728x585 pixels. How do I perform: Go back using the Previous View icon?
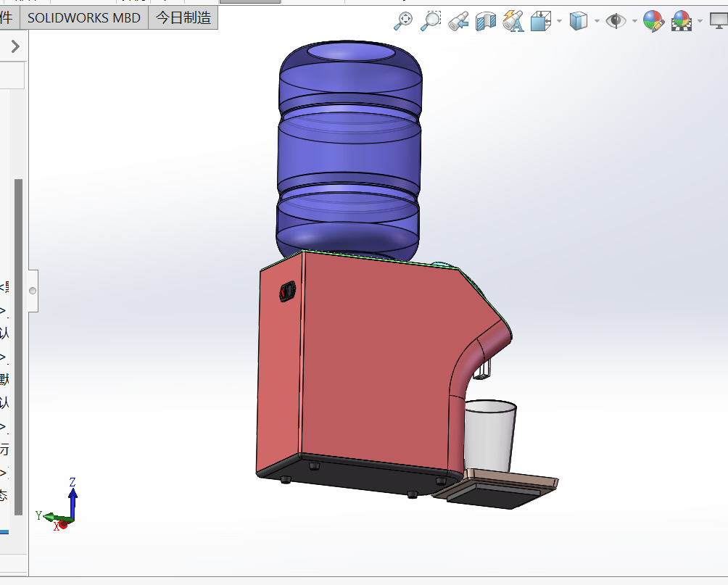(x=458, y=21)
